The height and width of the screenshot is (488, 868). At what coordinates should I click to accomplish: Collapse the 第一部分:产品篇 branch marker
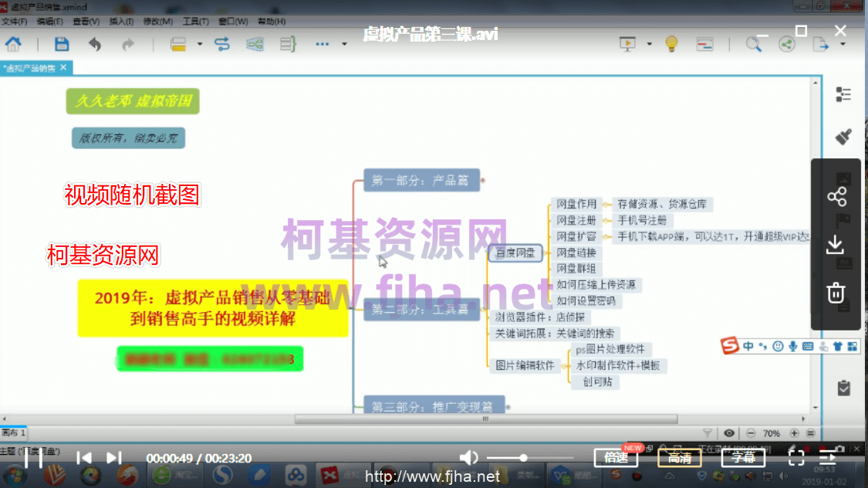click(483, 180)
